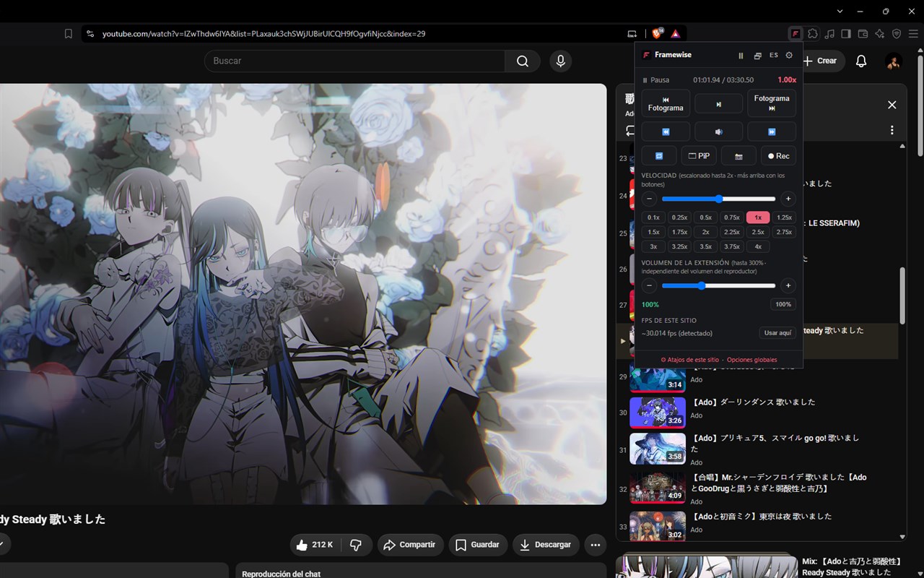
Task: View site information icon in address bar
Action: click(x=90, y=33)
